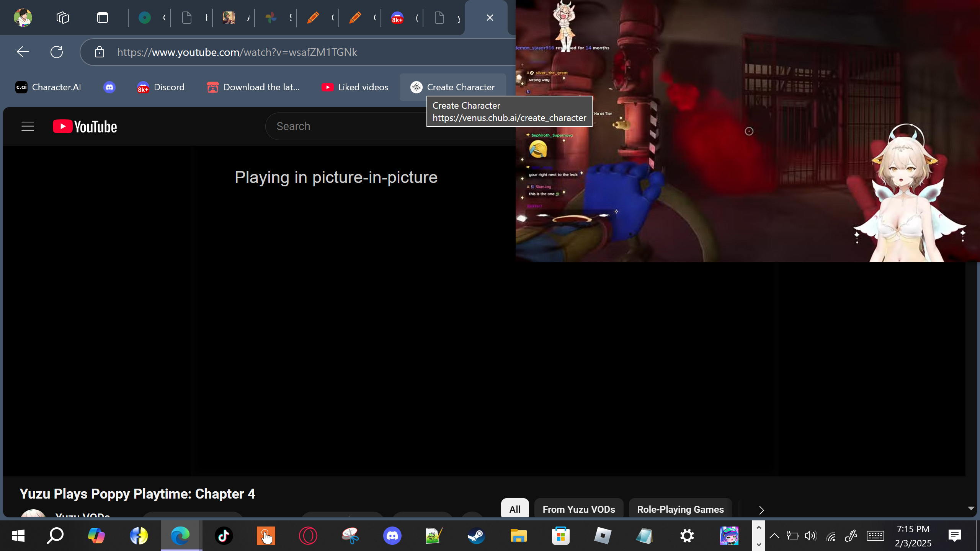Launch Roblox from the taskbar
Viewport: 980px width, 551px height.
click(603, 536)
